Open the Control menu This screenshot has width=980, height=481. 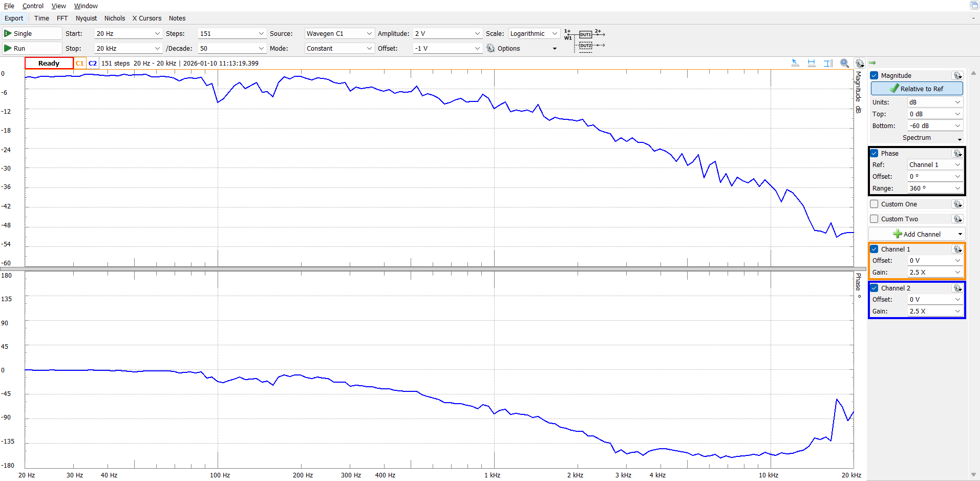pos(33,6)
